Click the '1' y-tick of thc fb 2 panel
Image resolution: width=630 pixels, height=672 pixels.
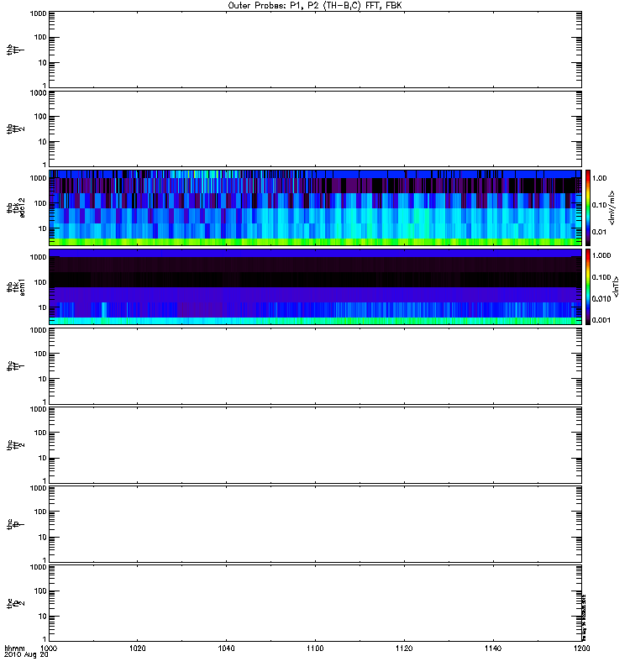coord(45,638)
